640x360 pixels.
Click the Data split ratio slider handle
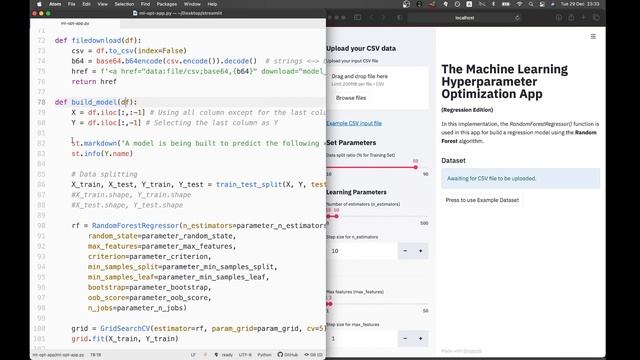coord(416,167)
